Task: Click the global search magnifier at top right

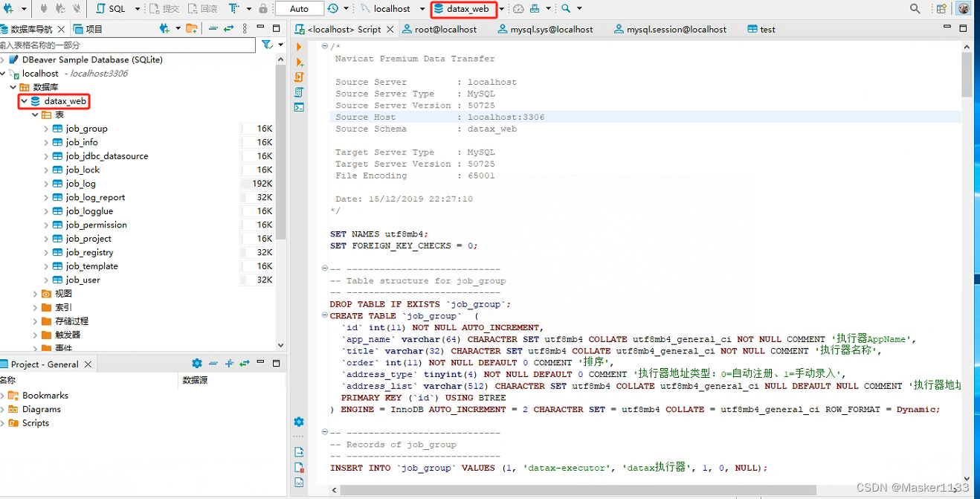Action: (x=915, y=8)
